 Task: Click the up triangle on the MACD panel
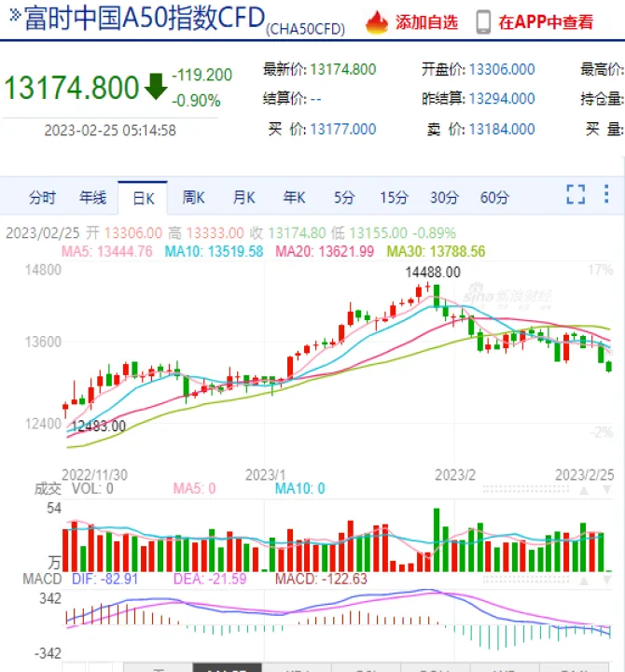point(583,581)
